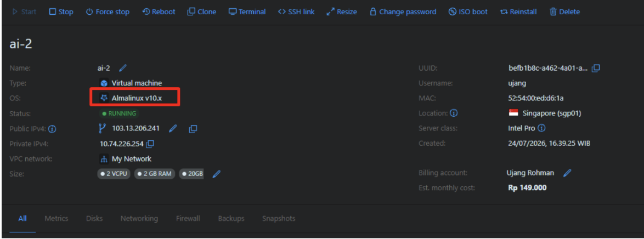Screen dimensions: 644x239
Task: Click the Start button
Action: click(x=24, y=12)
